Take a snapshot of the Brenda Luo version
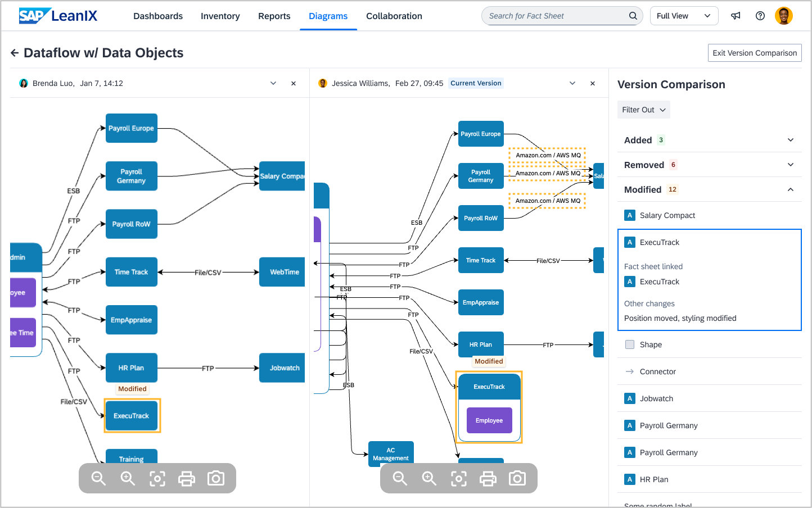812x508 pixels. 216,478
